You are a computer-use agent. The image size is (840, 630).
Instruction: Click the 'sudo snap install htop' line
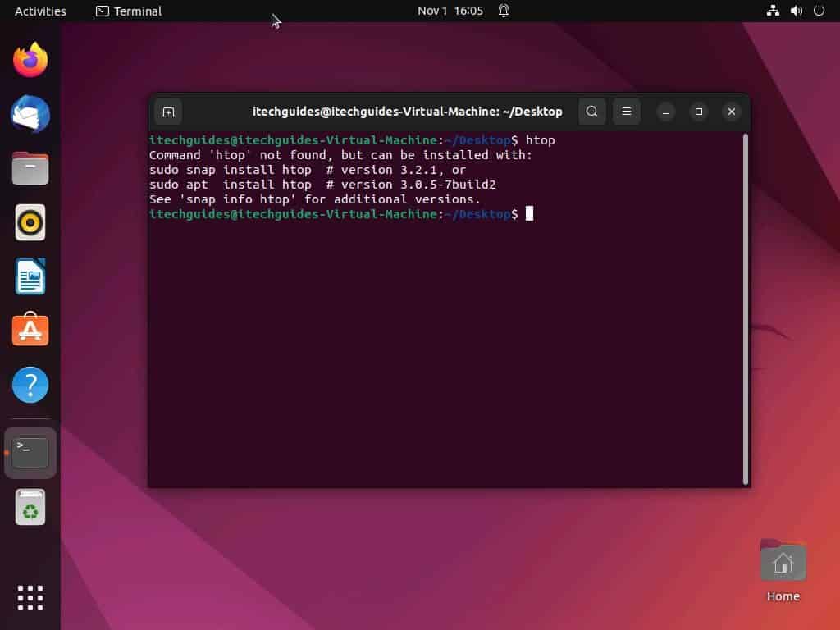coord(308,170)
